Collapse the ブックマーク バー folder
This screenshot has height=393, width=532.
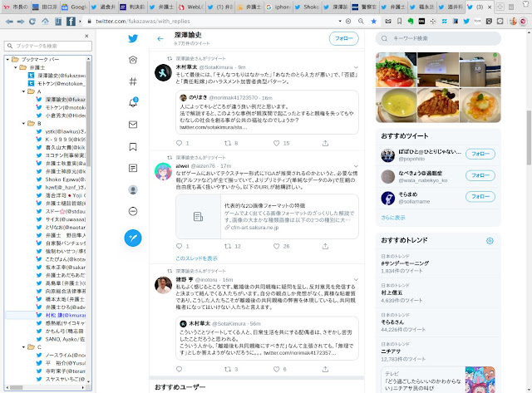click(7, 59)
